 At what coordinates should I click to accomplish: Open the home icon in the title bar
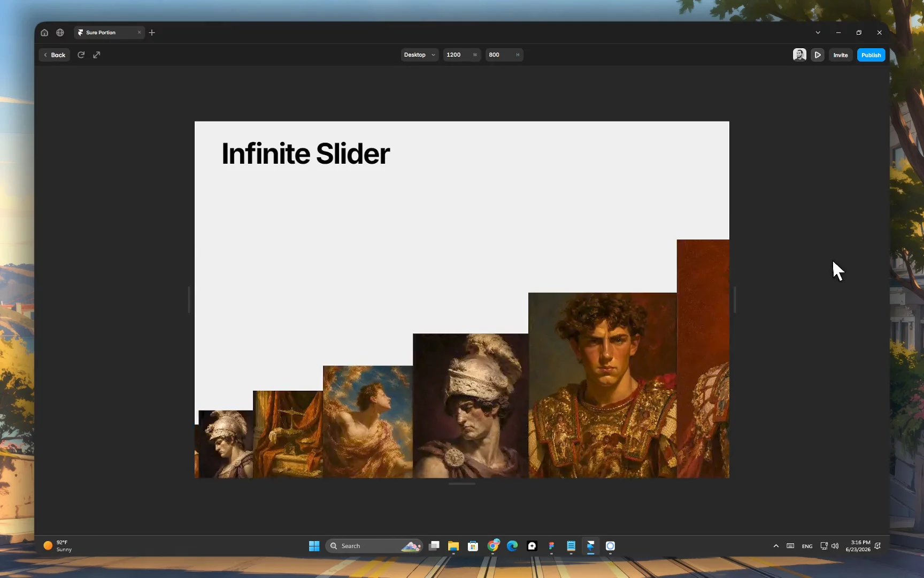[44, 33]
